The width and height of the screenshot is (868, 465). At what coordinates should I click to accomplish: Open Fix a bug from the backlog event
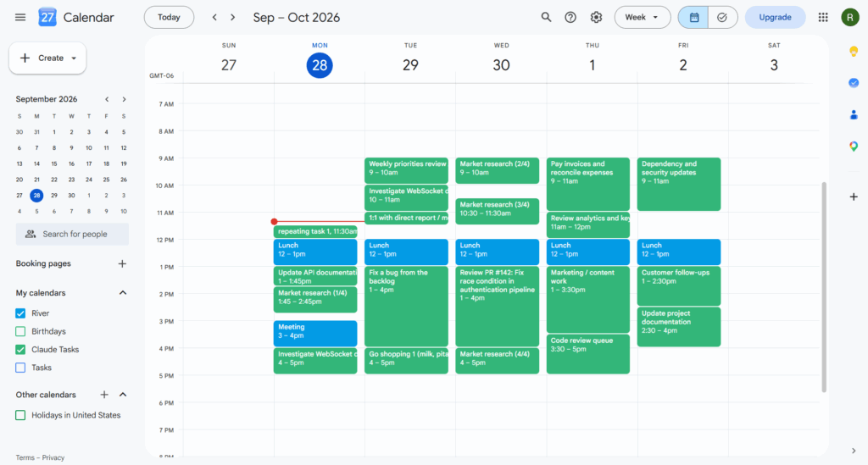[x=406, y=307]
